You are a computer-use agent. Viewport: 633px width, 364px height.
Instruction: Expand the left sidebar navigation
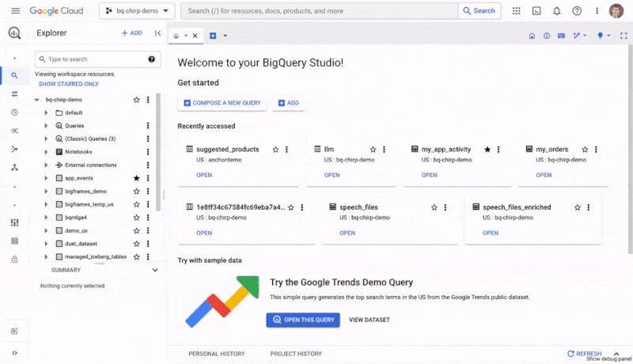pyautogui.click(x=14, y=353)
